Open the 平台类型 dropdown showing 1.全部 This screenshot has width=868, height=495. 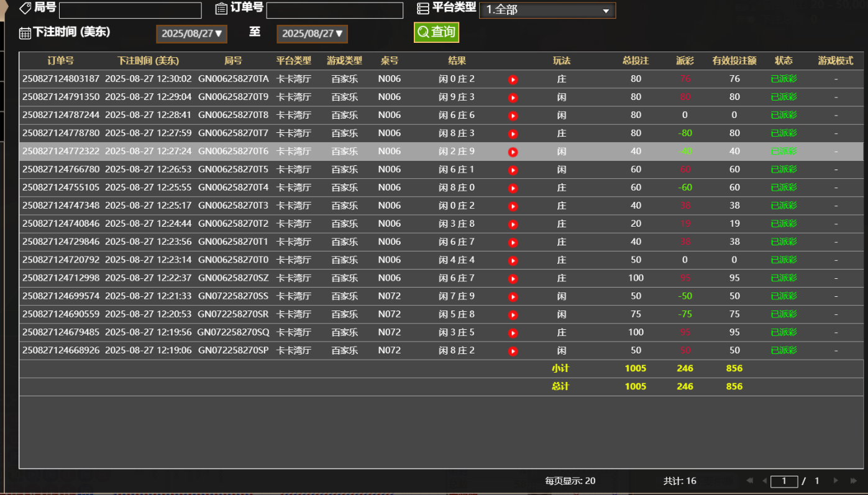coord(547,11)
